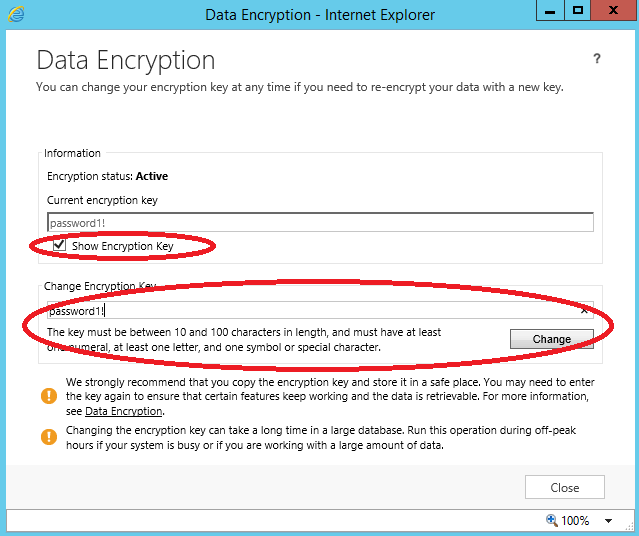Image resolution: width=639 pixels, height=536 pixels.
Task: Expand the zoom level dropdown arrow
Action: [x=609, y=521]
